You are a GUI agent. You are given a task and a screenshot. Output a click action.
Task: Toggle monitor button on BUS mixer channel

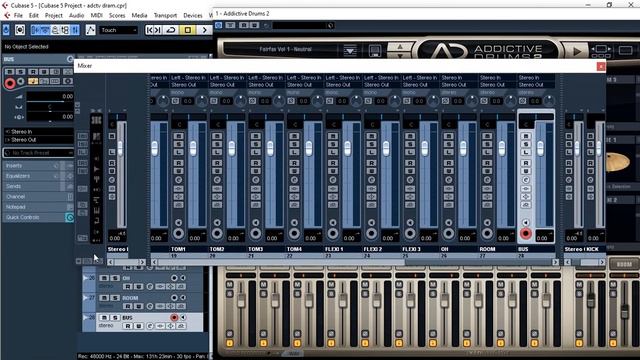(x=526, y=222)
